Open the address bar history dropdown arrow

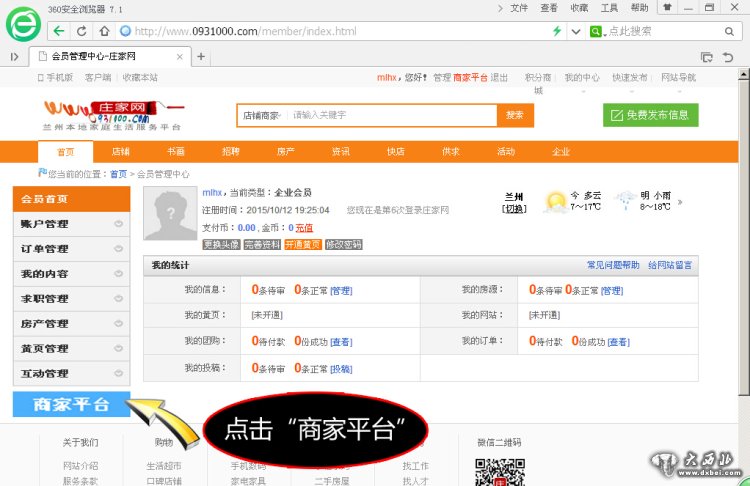574,31
